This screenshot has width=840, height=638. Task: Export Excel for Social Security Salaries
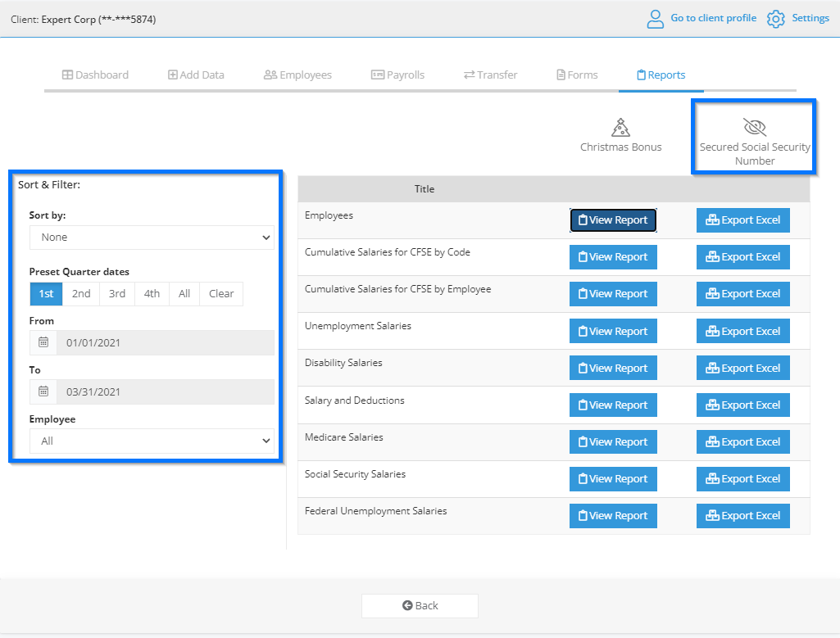click(x=742, y=479)
